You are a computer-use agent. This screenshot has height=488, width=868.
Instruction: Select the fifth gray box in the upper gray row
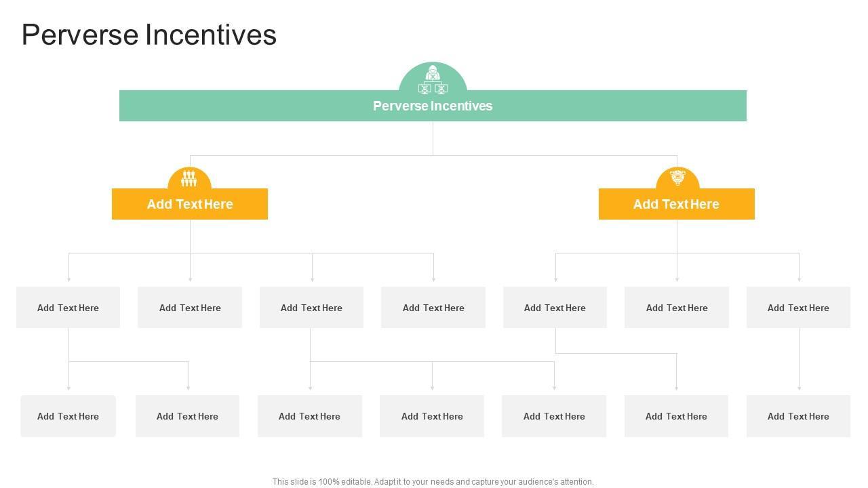pos(555,308)
